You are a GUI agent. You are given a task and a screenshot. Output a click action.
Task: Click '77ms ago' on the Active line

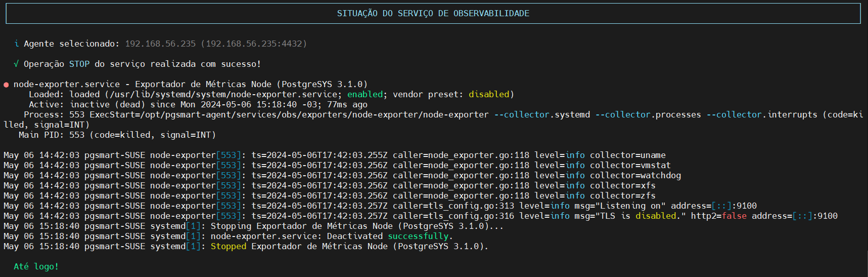[x=347, y=105]
